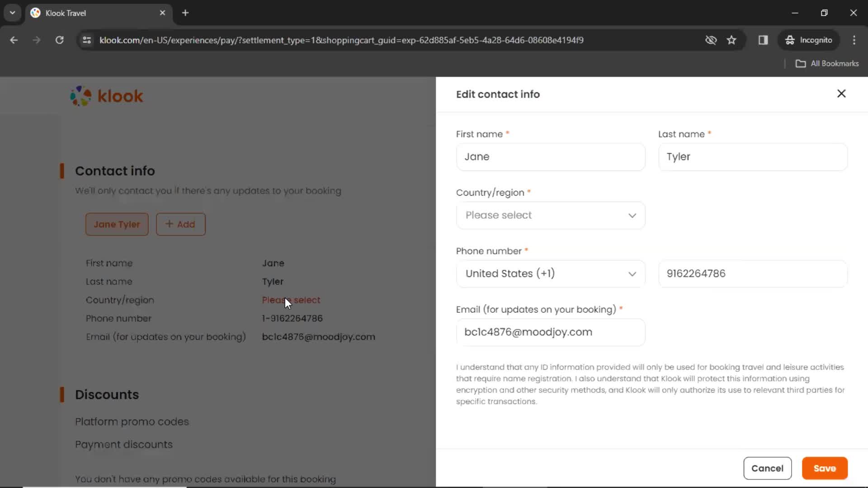Click the back navigation arrow icon
The width and height of the screenshot is (868, 488).
[14, 40]
